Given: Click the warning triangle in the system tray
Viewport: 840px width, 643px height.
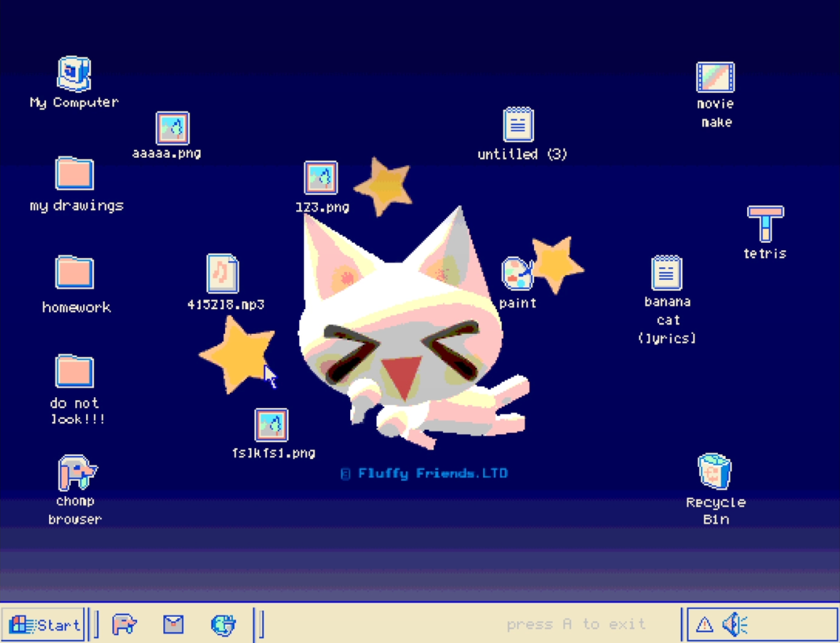Looking at the screenshot, I should 706,623.
